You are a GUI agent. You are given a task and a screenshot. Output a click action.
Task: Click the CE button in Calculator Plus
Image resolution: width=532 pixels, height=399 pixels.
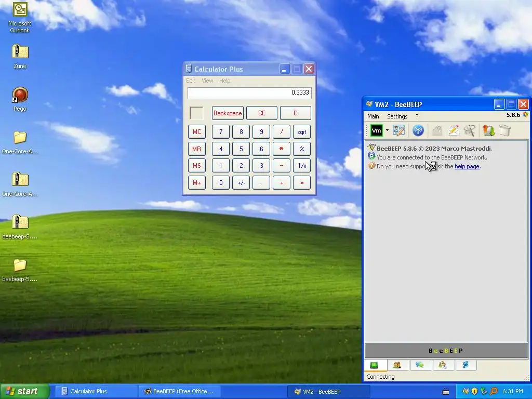tap(262, 113)
